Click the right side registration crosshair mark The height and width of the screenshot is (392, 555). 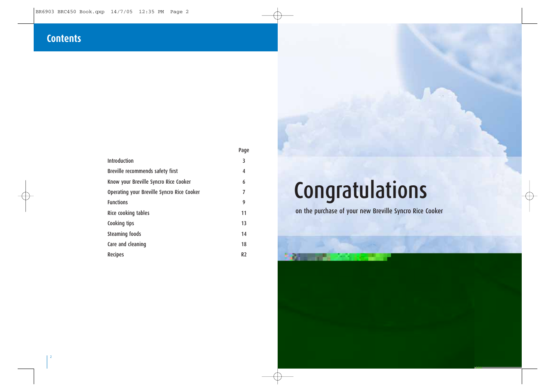tap(530, 196)
